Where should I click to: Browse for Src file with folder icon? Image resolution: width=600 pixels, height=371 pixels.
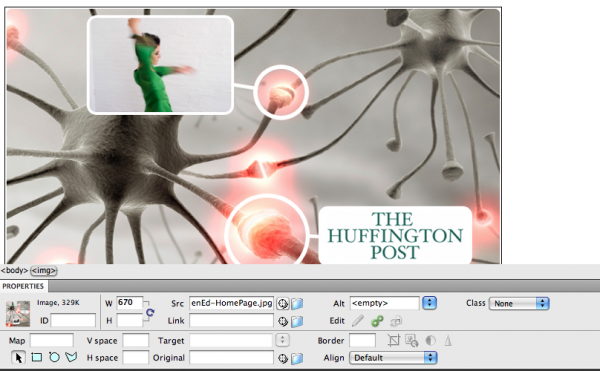(x=297, y=304)
